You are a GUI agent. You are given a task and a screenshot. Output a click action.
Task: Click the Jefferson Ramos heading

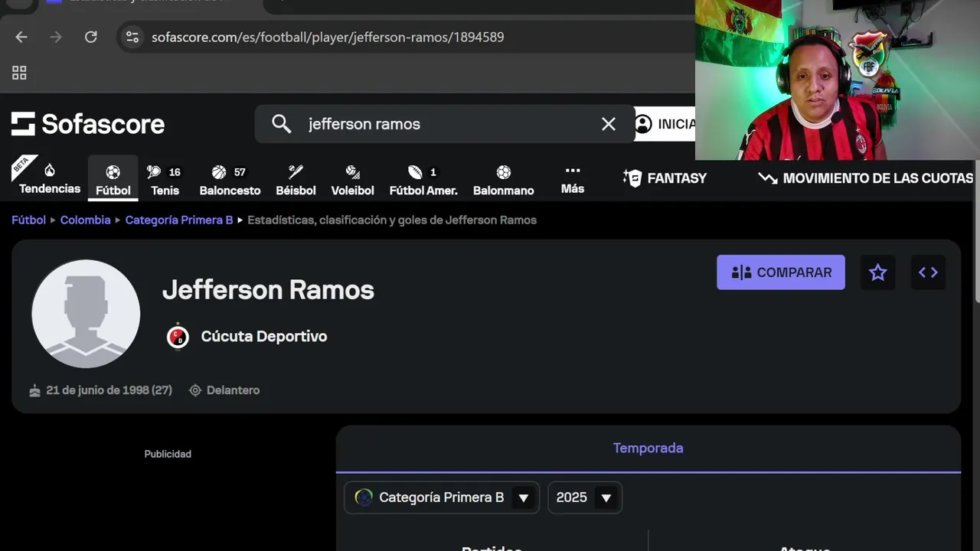point(268,290)
